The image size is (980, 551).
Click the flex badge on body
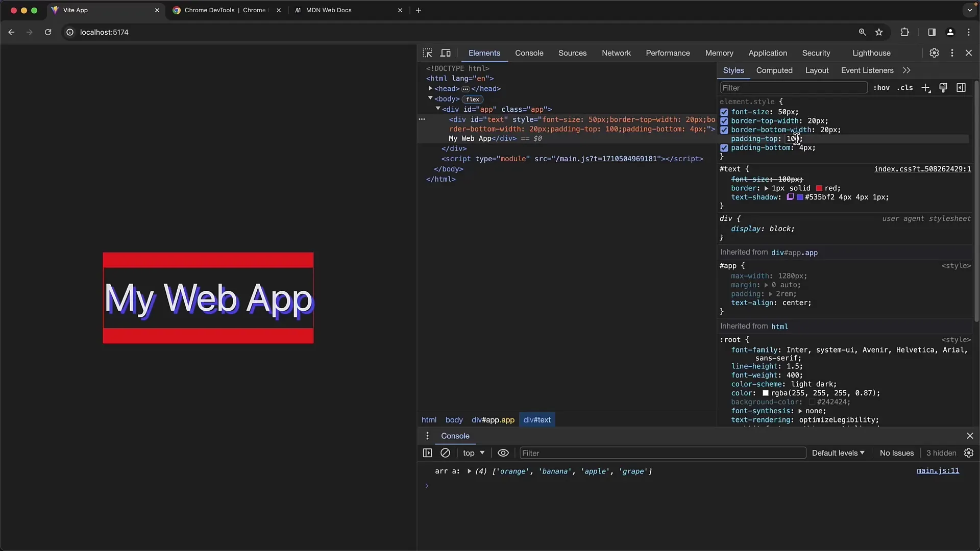click(x=473, y=99)
